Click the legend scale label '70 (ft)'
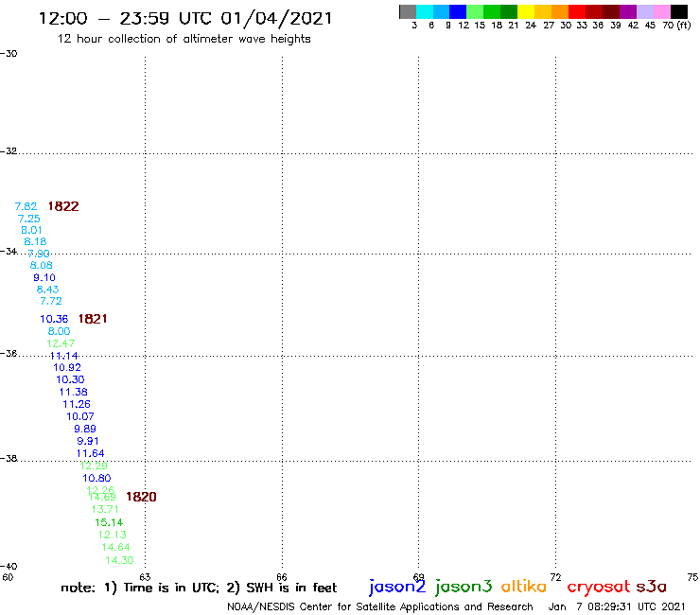700x615 pixels. click(676, 26)
